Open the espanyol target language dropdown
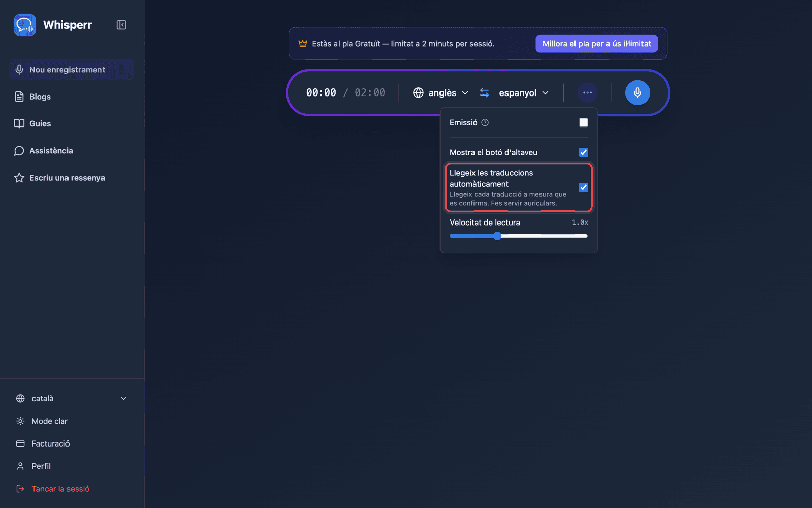This screenshot has height=508, width=812. point(524,93)
